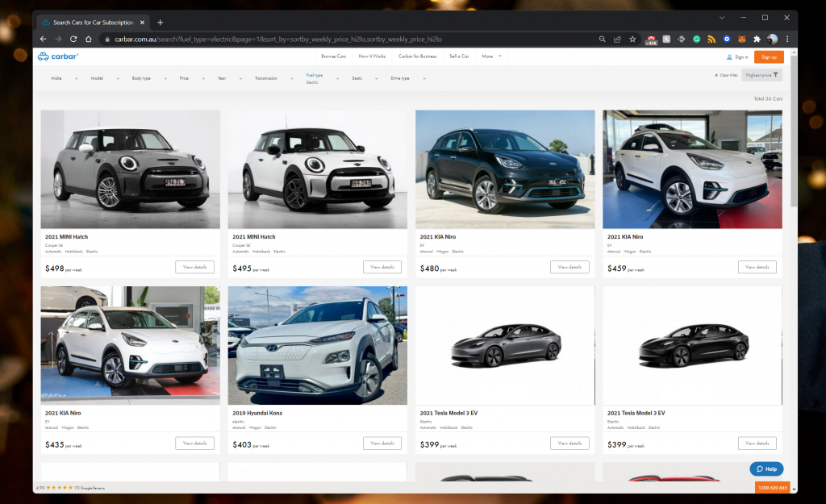Viewport: 826px width, 504px height.
Task: Bookmark this page with the star icon
Action: tap(632, 39)
